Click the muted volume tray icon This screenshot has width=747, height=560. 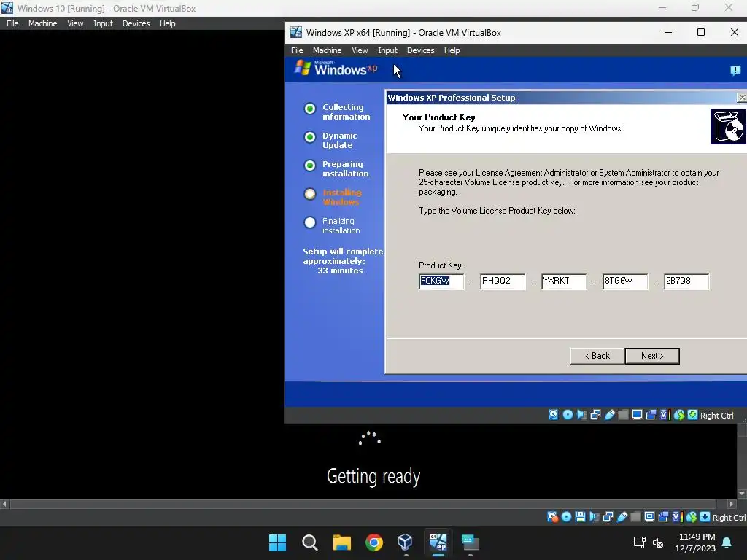[x=658, y=542]
